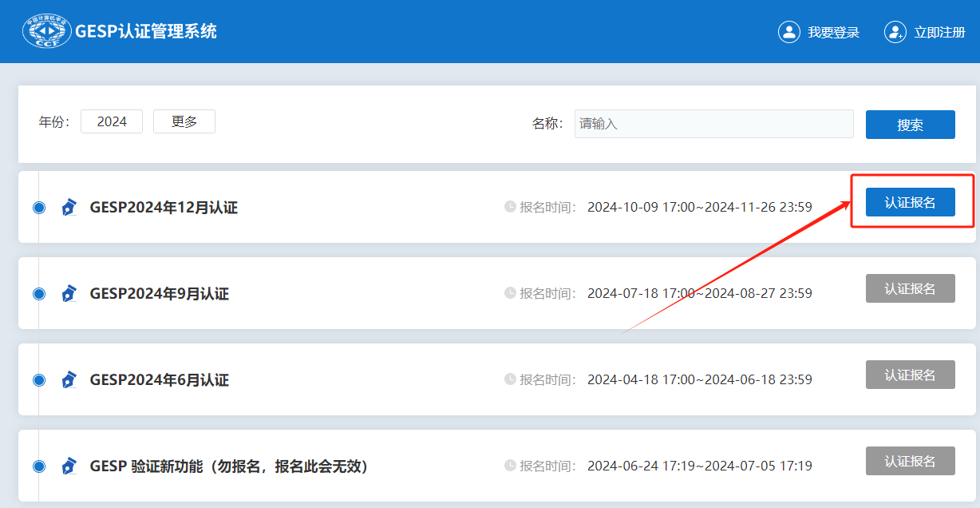The height and width of the screenshot is (508, 980).
Task: Open the 立即注册 registration link
Action: coord(940,33)
